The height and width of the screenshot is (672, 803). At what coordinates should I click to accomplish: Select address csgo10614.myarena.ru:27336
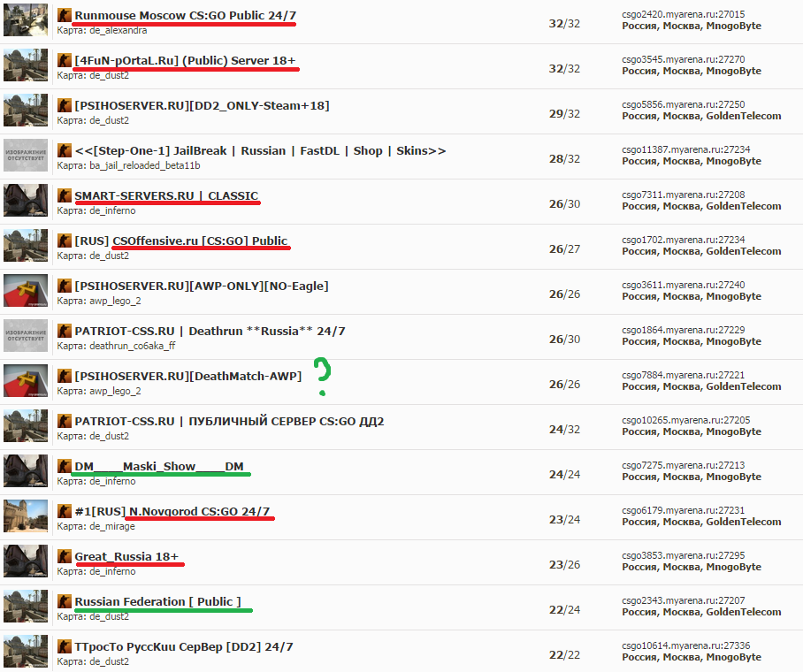pyautogui.click(x=685, y=645)
